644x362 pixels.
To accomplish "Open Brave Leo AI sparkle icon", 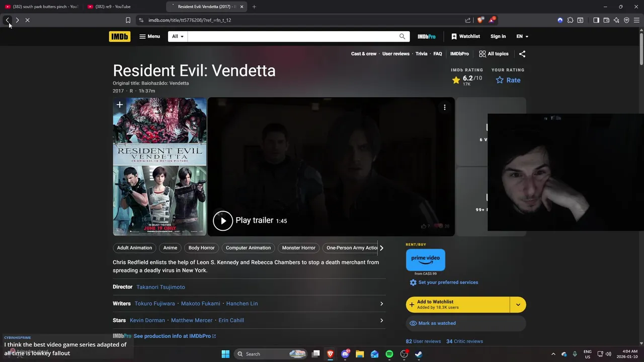I will (x=616, y=20).
